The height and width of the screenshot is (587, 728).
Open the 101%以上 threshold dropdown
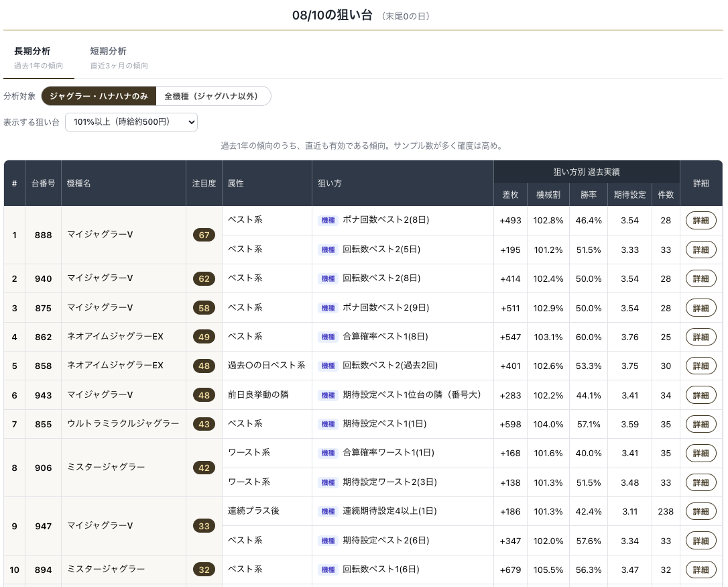click(x=131, y=122)
